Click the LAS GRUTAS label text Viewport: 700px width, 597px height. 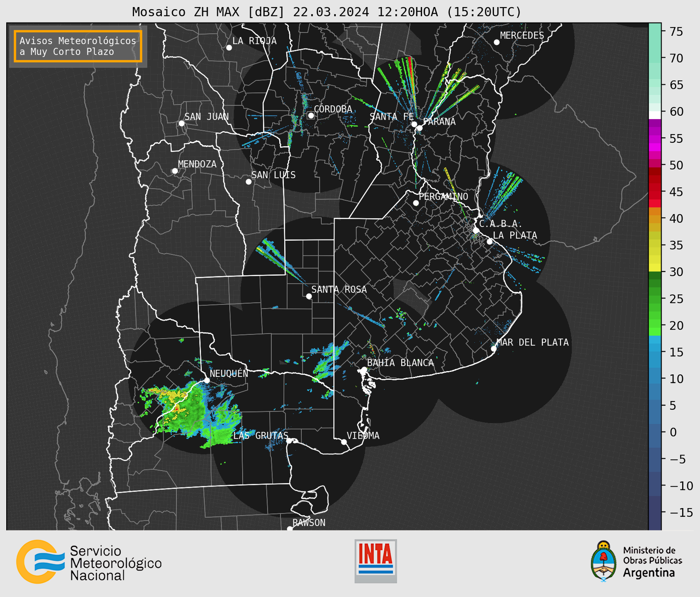(261, 436)
